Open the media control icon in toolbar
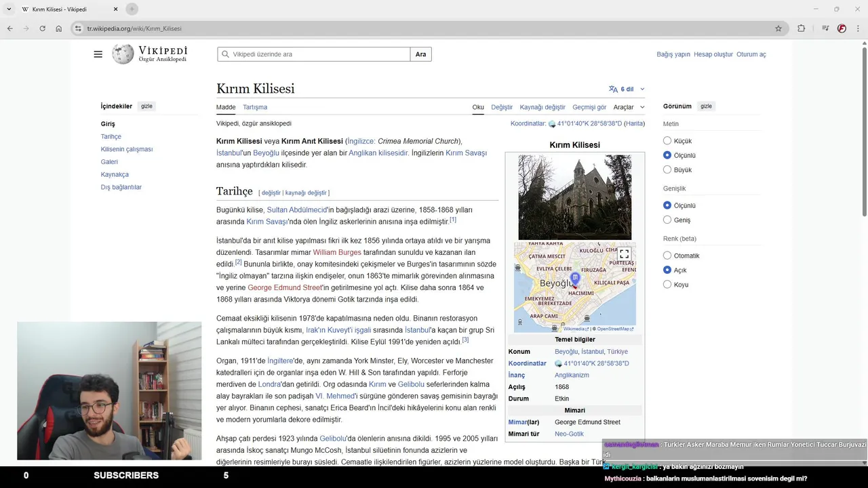This screenshot has width=868, height=488. 825,28
